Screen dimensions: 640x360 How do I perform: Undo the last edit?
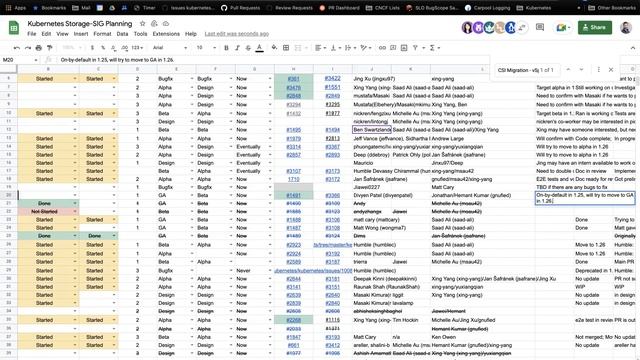[x=17, y=48]
